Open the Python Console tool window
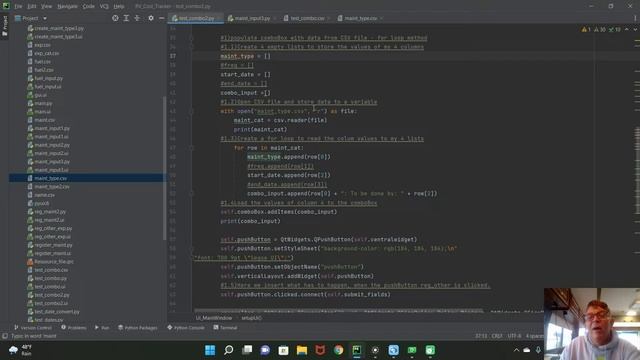Screen dimensions: 640x360 pos(186,327)
